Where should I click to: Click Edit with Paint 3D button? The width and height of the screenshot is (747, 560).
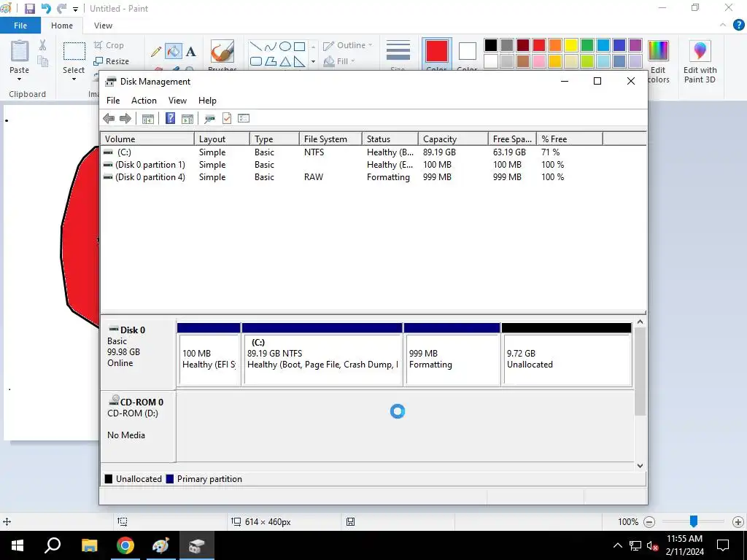pos(700,62)
